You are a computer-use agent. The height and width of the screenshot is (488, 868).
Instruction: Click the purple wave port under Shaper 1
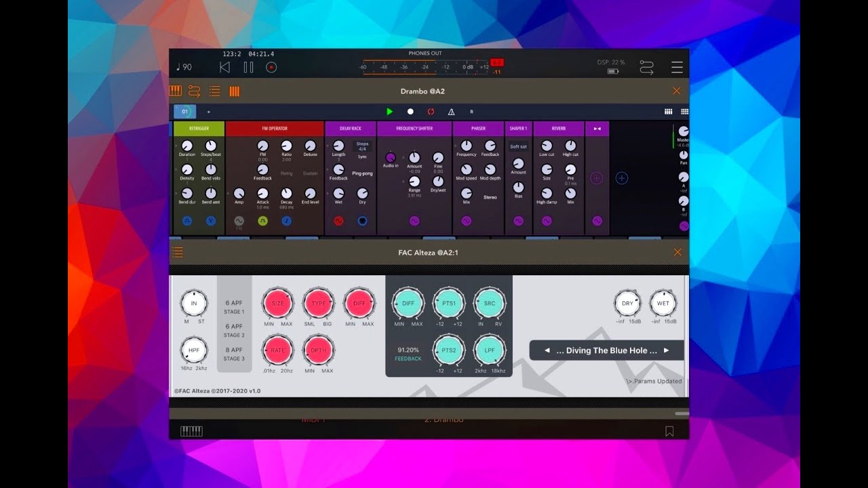(518, 221)
